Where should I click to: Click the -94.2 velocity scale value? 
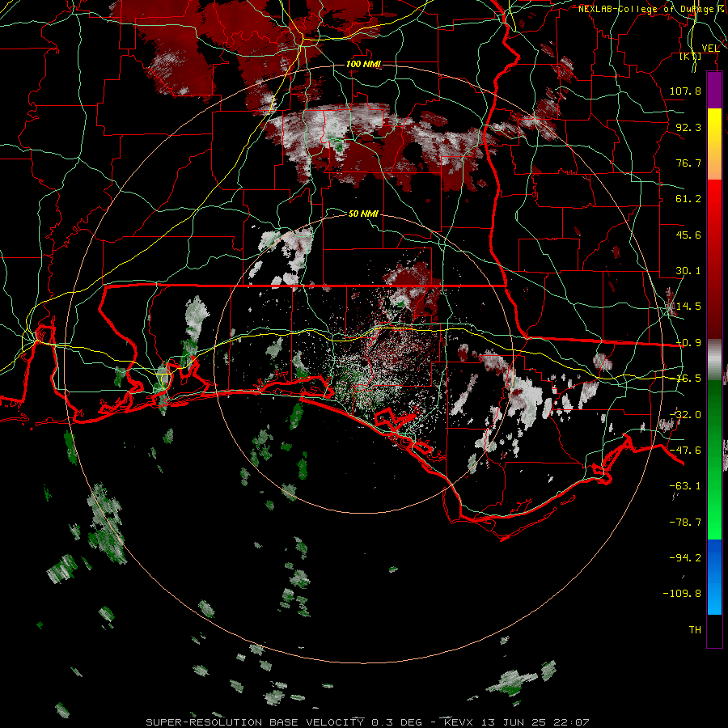pyautogui.click(x=685, y=557)
